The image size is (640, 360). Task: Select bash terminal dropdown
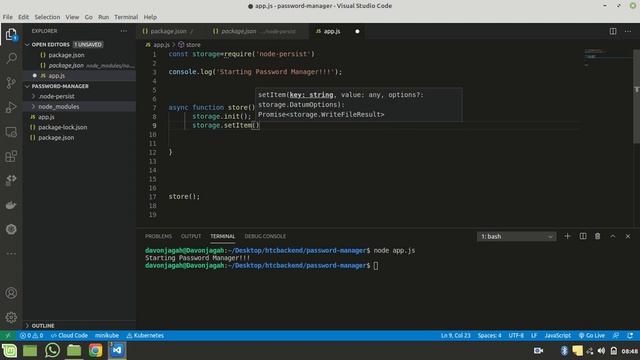[x=516, y=236]
